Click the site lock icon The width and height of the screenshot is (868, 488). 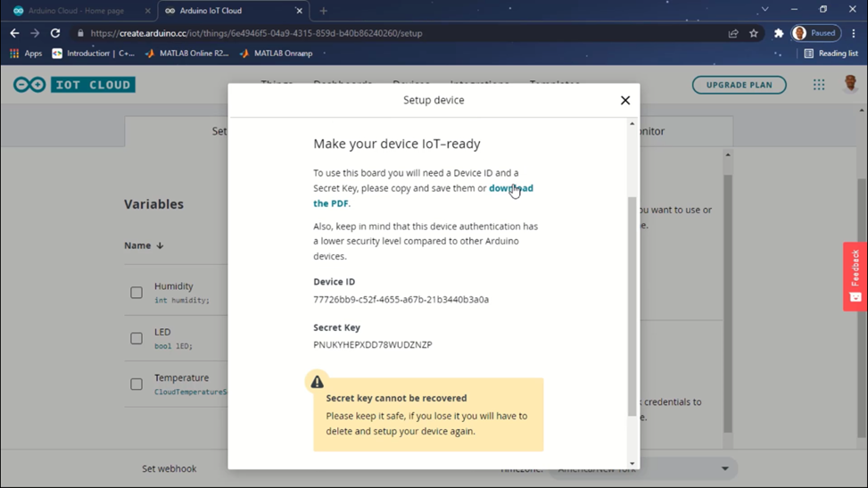tap(80, 33)
